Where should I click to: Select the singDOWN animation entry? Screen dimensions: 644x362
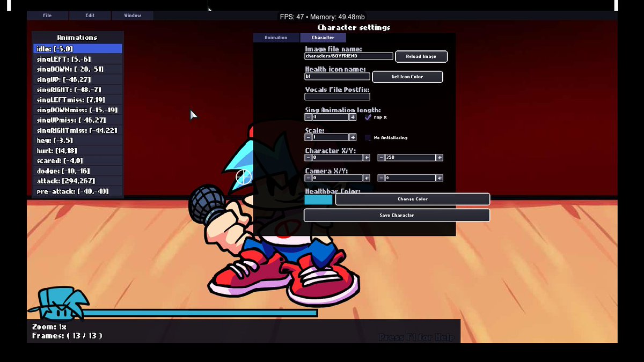pyautogui.click(x=78, y=69)
